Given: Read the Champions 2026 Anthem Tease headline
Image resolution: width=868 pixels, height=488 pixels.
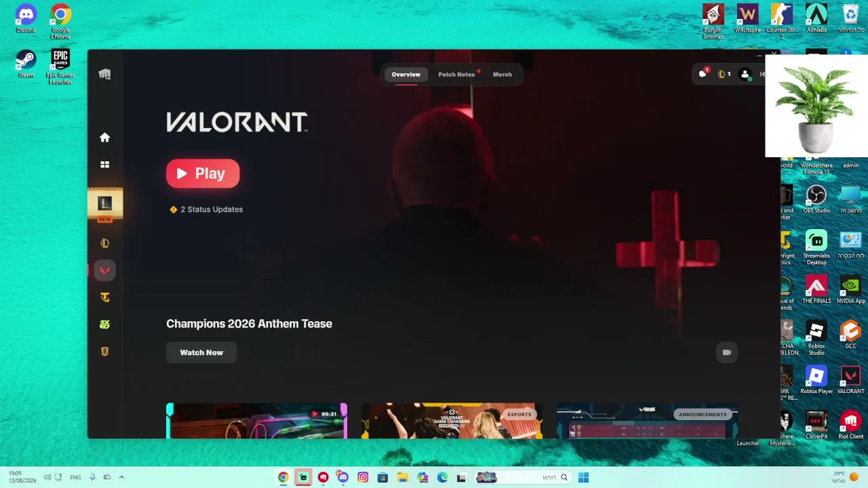Looking at the screenshot, I should 249,324.
